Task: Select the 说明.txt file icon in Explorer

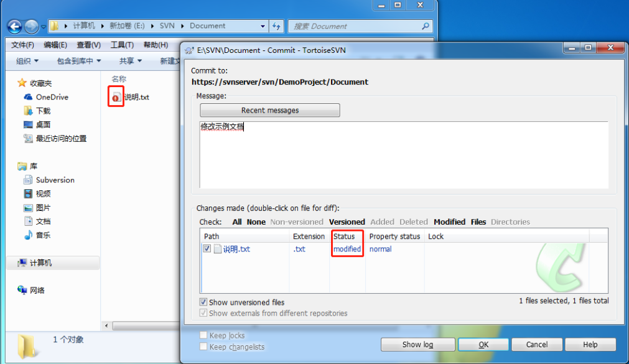Action: (116, 96)
